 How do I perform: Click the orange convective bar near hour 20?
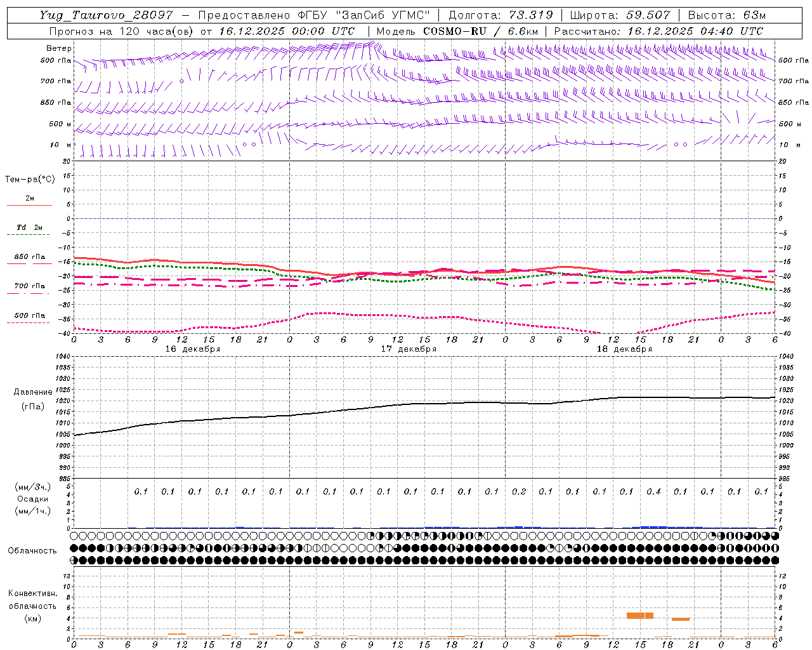click(x=681, y=619)
